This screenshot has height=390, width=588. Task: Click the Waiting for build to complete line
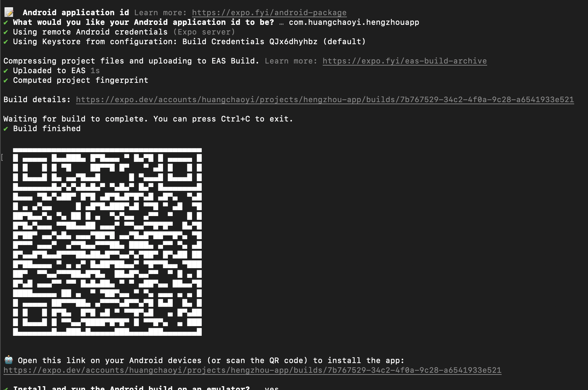(x=148, y=119)
